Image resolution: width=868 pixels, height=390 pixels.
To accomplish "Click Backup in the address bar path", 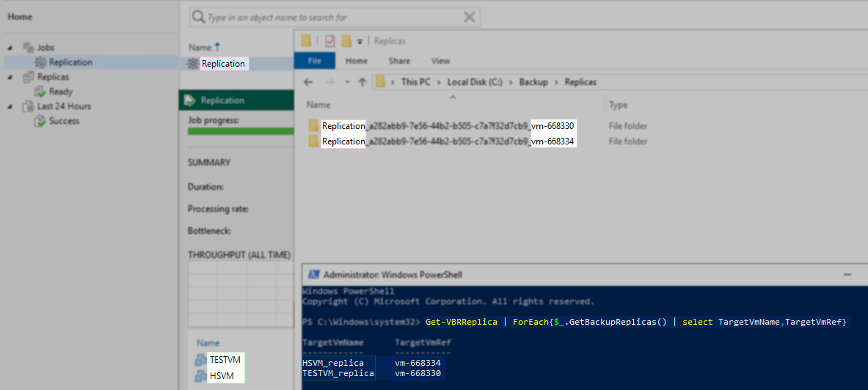I will [533, 82].
